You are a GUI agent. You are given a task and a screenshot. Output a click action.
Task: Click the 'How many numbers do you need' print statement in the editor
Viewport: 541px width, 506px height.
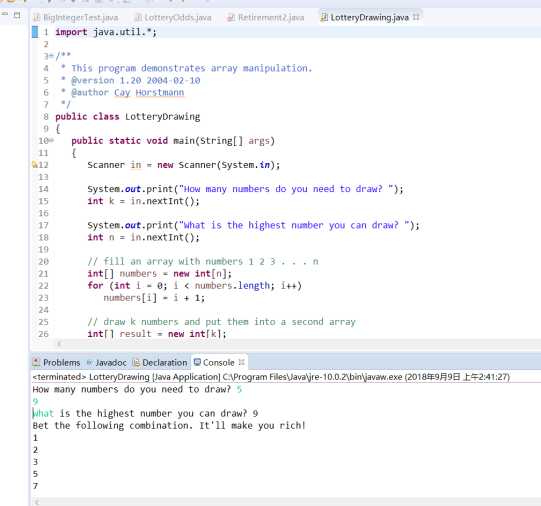click(245, 189)
